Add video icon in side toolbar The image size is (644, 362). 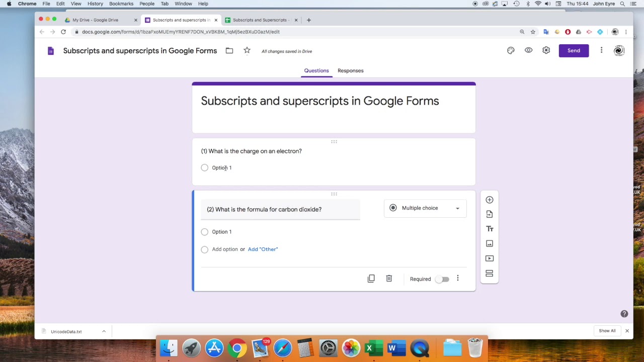490,258
